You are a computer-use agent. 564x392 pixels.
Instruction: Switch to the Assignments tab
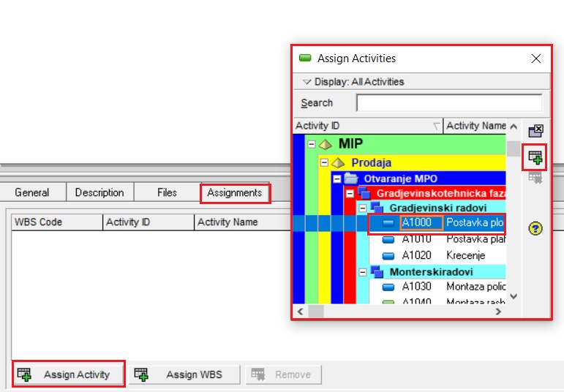[234, 193]
